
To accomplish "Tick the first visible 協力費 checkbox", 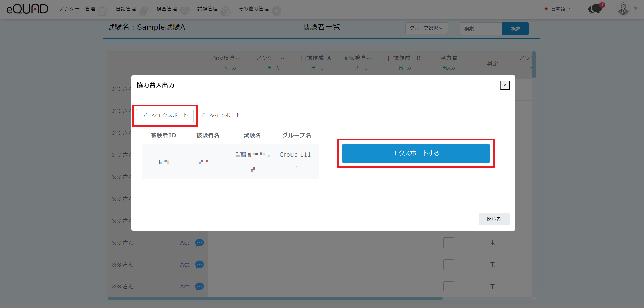I will (x=449, y=243).
